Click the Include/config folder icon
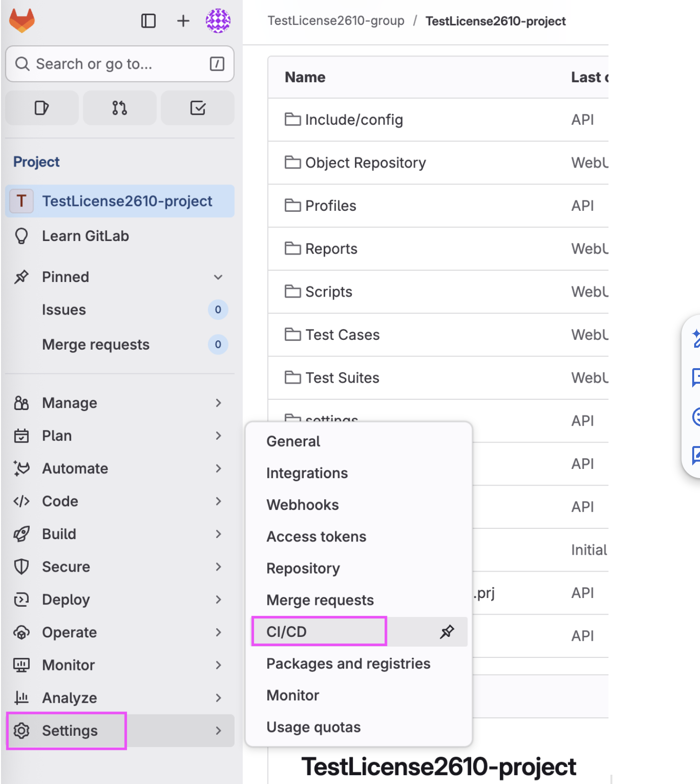Viewport: 700px width, 784px height. [x=293, y=119]
